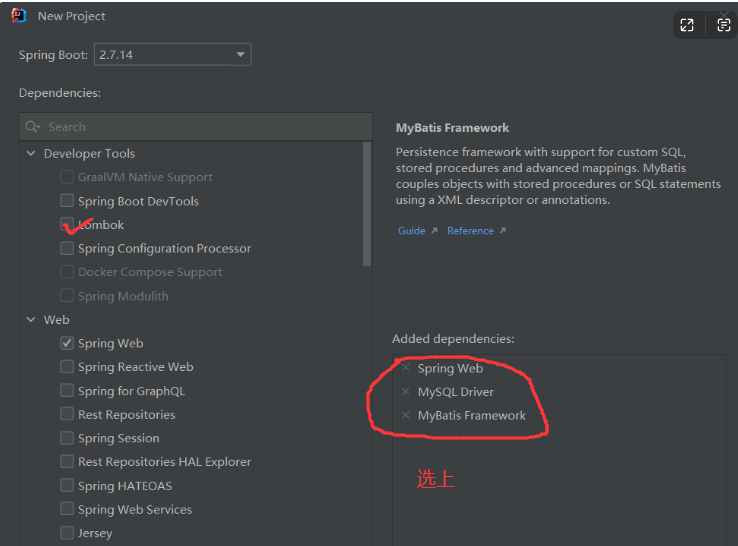
Task: Click the Developer Tools group label
Action: point(89,153)
